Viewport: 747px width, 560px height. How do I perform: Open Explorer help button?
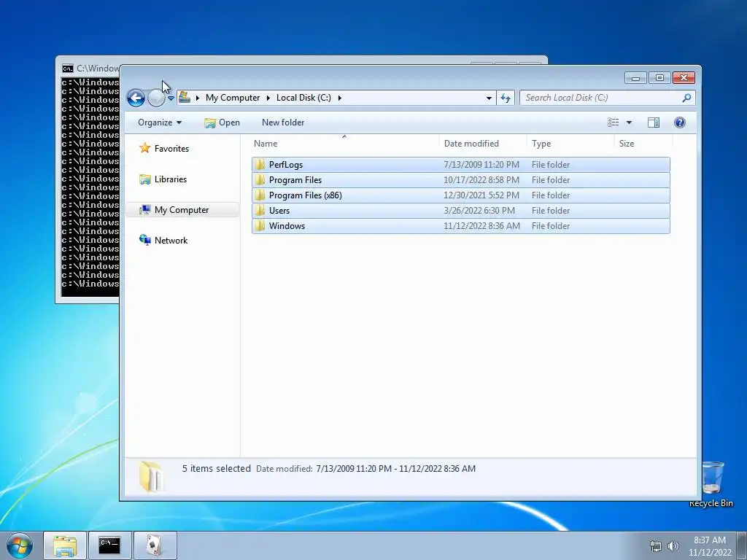(680, 122)
